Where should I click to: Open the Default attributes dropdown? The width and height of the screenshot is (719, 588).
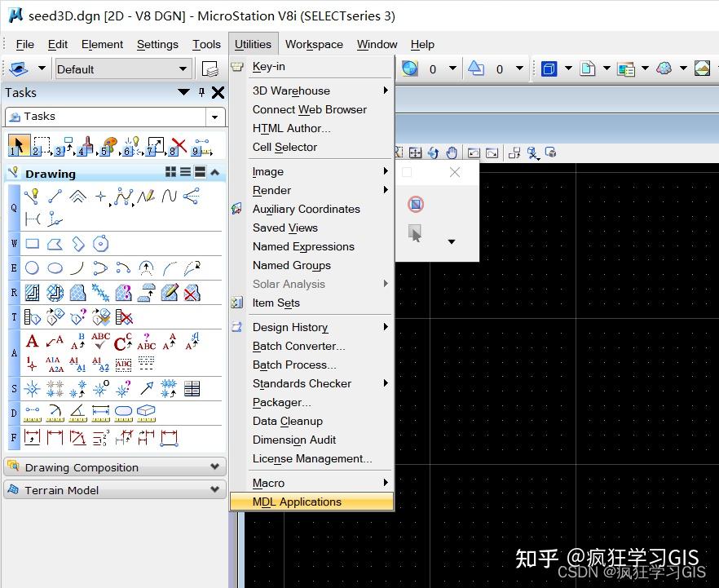coord(183,69)
